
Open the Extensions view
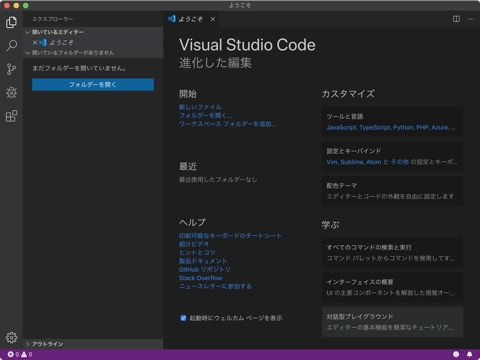(x=11, y=116)
